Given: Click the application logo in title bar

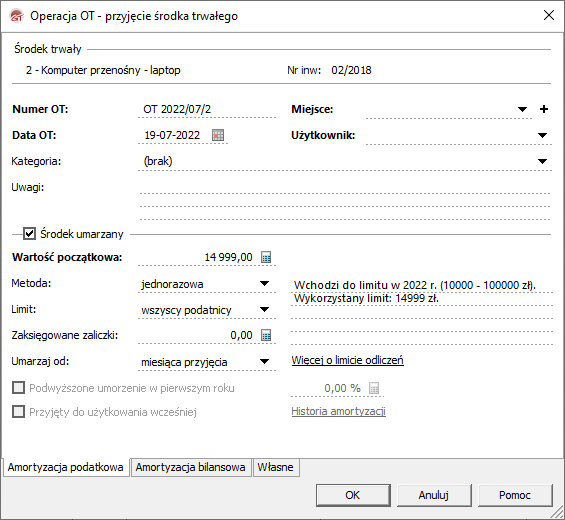Looking at the screenshot, I should (x=17, y=16).
